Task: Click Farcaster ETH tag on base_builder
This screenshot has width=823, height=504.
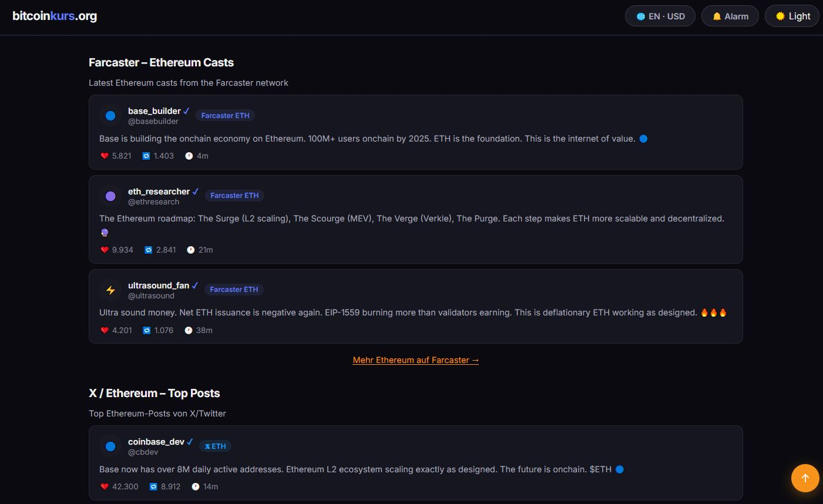Action: [x=225, y=116]
